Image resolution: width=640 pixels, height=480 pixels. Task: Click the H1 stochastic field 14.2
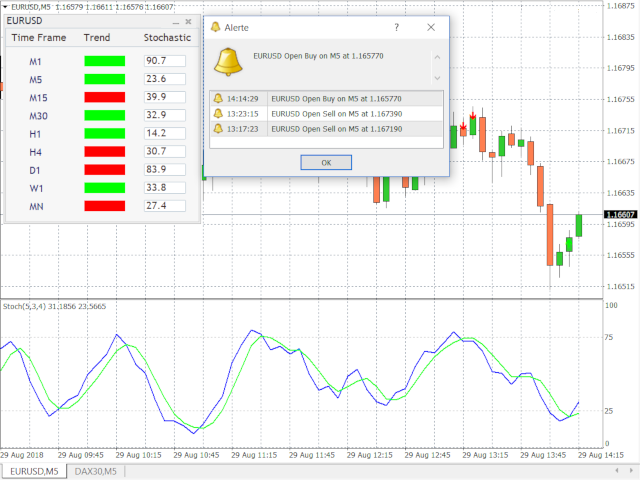click(x=165, y=133)
